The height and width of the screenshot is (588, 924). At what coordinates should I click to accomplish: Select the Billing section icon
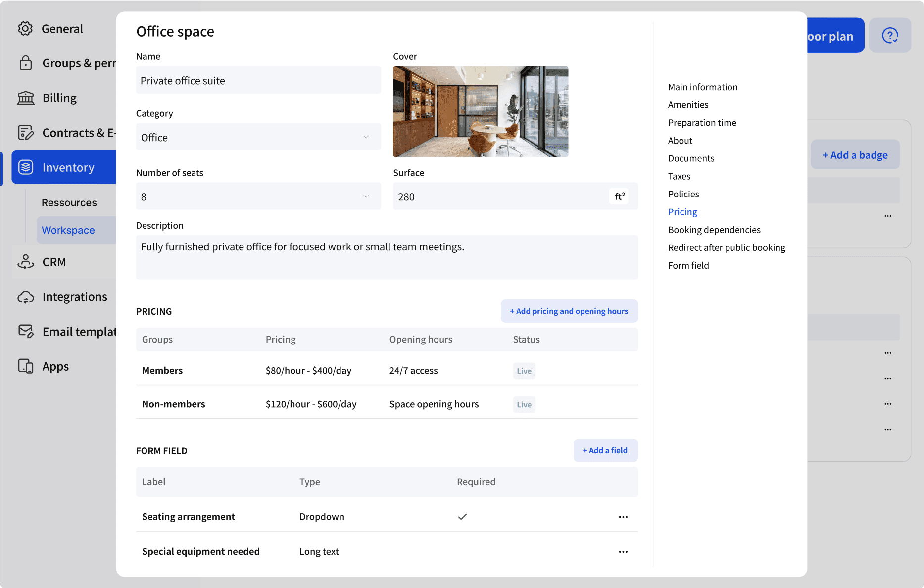26,98
